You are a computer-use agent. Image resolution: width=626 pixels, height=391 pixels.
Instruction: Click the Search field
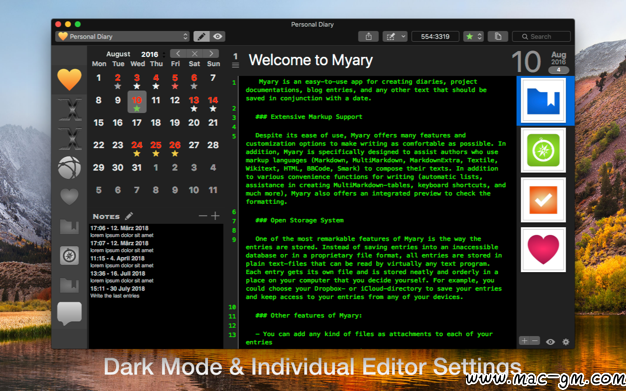[x=541, y=36]
